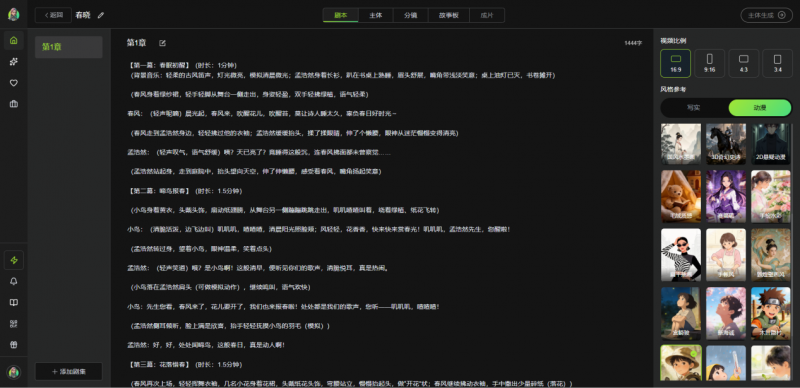
Task: Choose dark-coat man 2D style thumbnail
Action: pyautogui.click(x=771, y=144)
